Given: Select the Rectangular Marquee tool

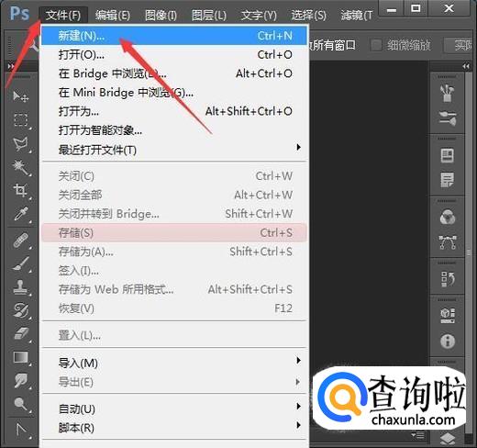Looking at the screenshot, I should (21, 119).
